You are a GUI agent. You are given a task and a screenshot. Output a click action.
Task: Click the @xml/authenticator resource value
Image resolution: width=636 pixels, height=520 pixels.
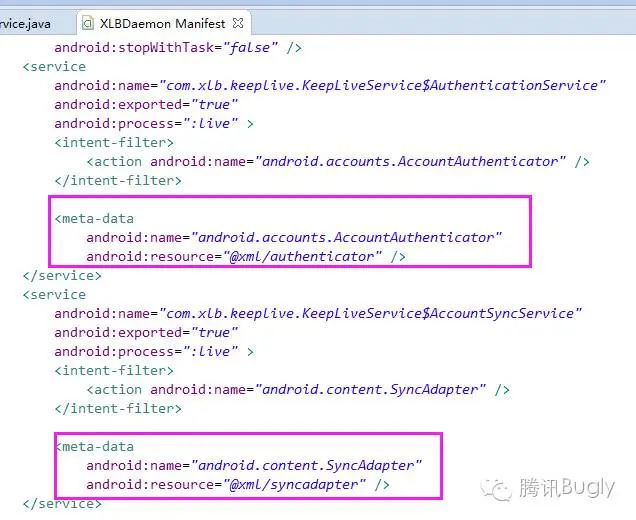click(x=303, y=256)
